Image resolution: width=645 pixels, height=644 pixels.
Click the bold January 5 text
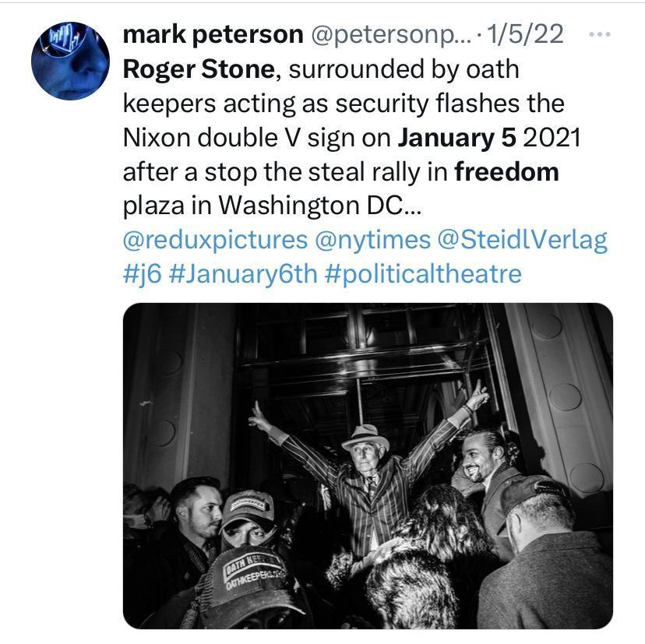(456, 137)
